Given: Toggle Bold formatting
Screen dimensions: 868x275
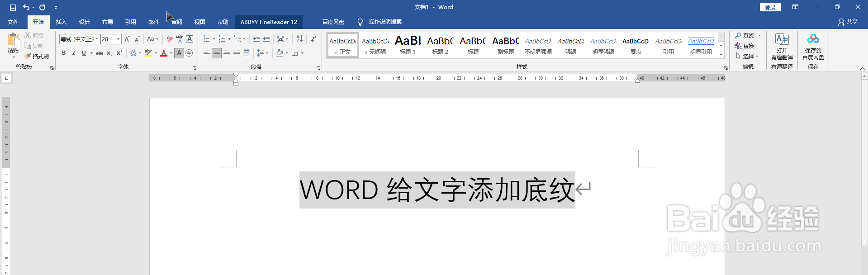Looking at the screenshot, I should tap(64, 53).
